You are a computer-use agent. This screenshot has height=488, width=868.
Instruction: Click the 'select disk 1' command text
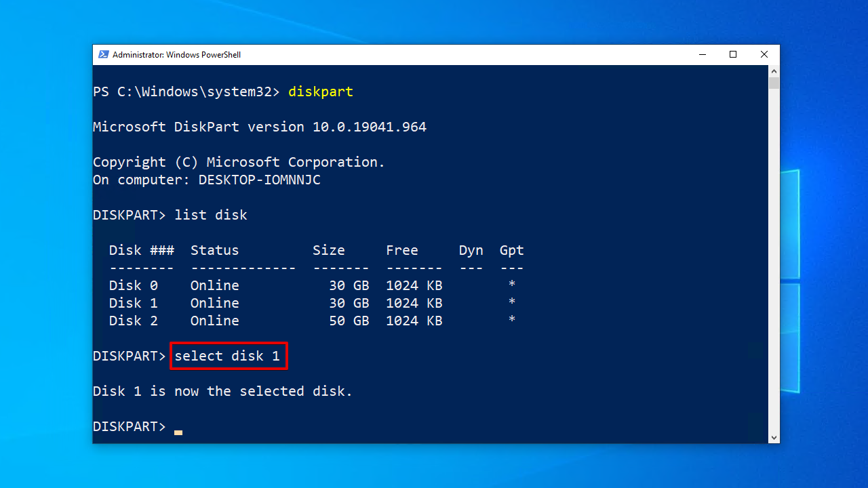tap(227, 356)
